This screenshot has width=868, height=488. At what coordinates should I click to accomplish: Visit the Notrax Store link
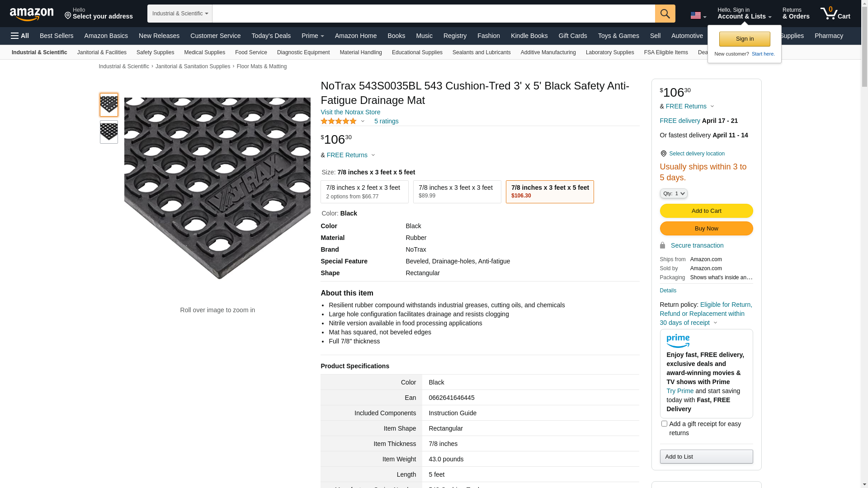pos(350,112)
